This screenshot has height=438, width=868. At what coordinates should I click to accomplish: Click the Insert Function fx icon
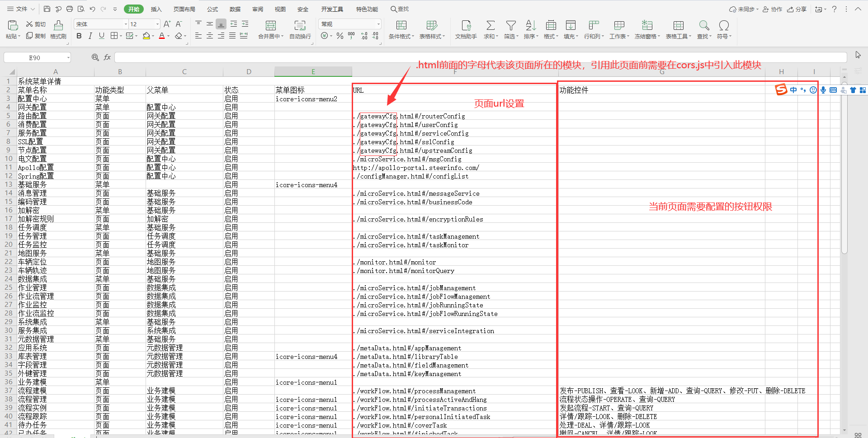click(107, 57)
